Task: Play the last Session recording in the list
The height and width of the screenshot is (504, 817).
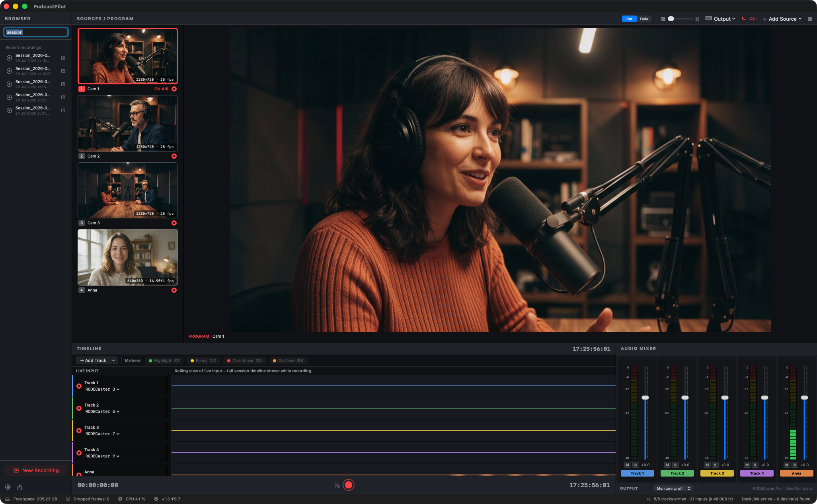Action: [x=9, y=111]
